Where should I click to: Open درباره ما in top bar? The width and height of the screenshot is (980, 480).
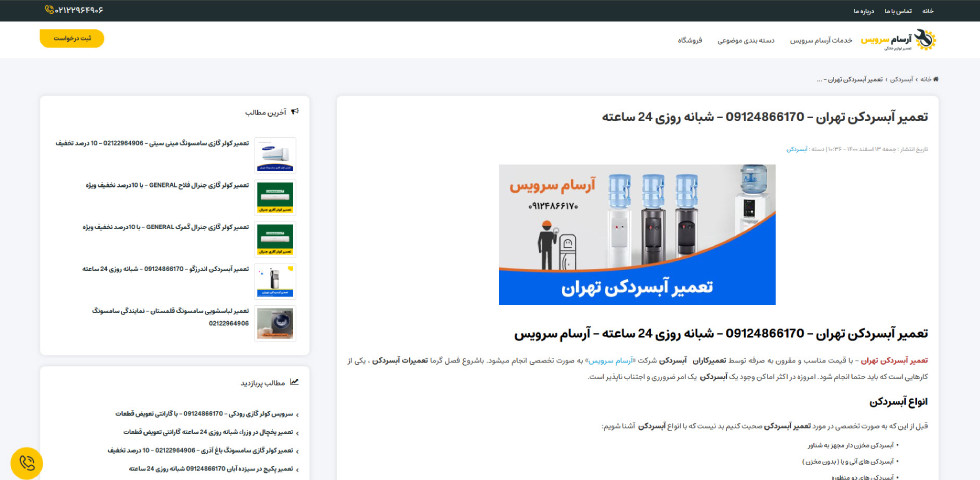tap(863, 11)
